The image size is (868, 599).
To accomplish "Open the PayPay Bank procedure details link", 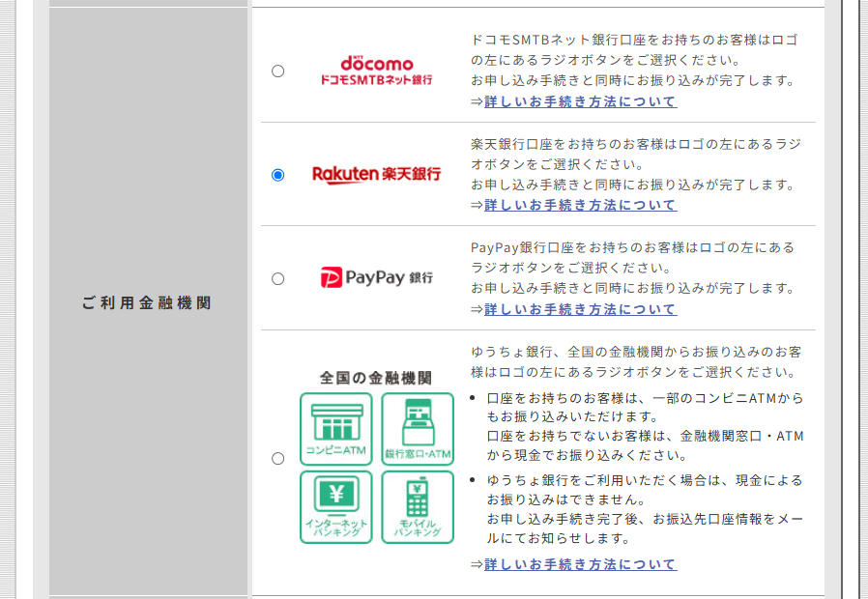I will tap(580, 309).
